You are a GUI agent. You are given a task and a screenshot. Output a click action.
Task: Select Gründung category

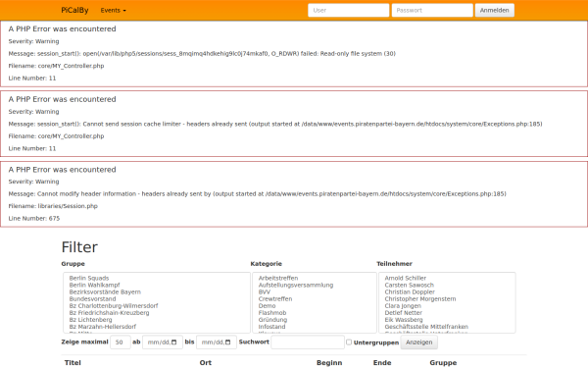pos(272,320)
